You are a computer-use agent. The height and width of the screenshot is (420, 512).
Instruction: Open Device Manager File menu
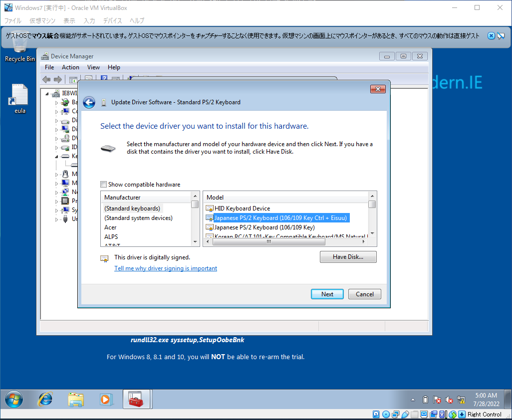49,67
